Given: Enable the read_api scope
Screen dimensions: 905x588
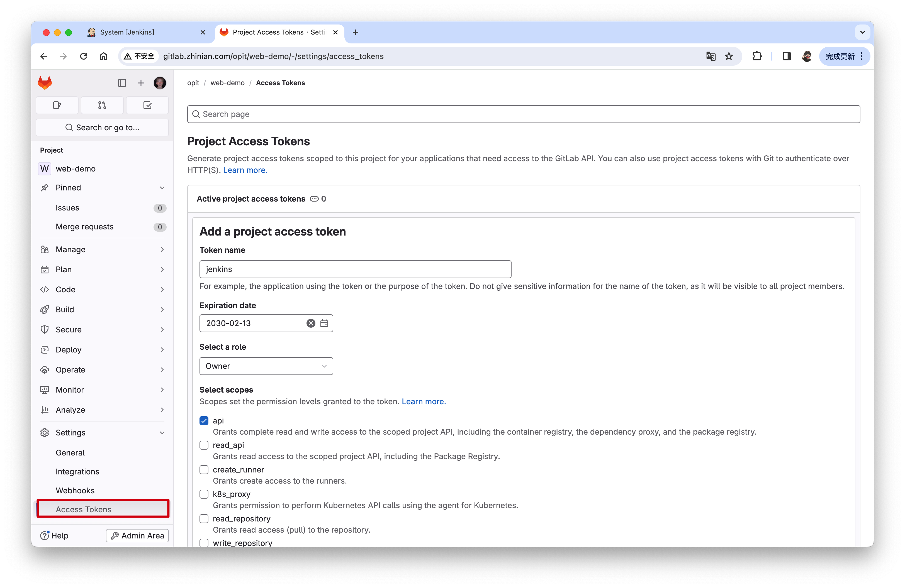Looking at the screenshot, I should [204, 445].
